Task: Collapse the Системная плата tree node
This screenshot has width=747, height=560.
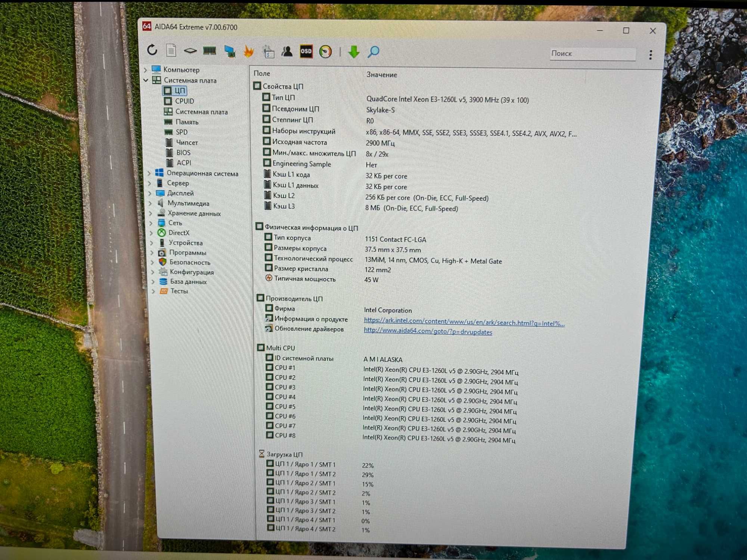Action: pyautogui.click(x=146, y=80)
